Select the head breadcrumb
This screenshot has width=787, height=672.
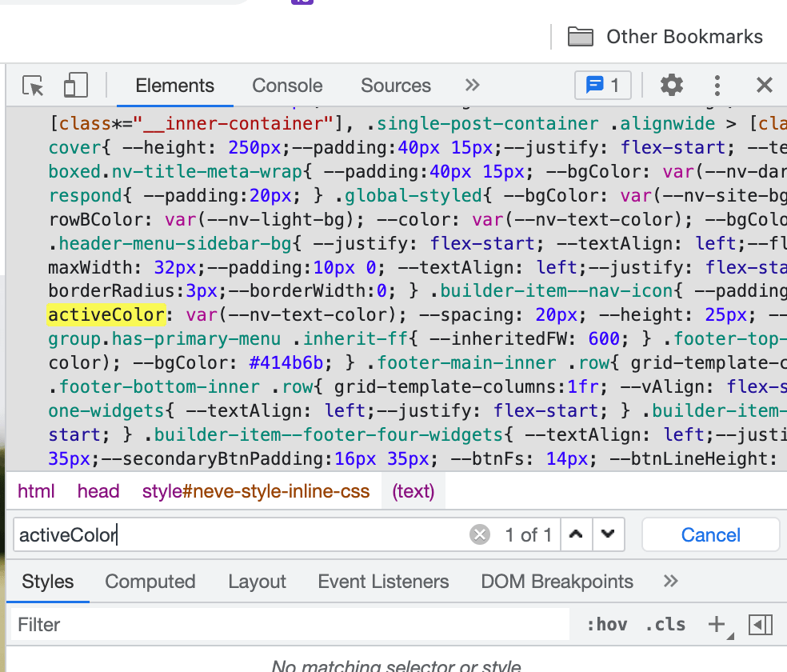tap(98, 491)
